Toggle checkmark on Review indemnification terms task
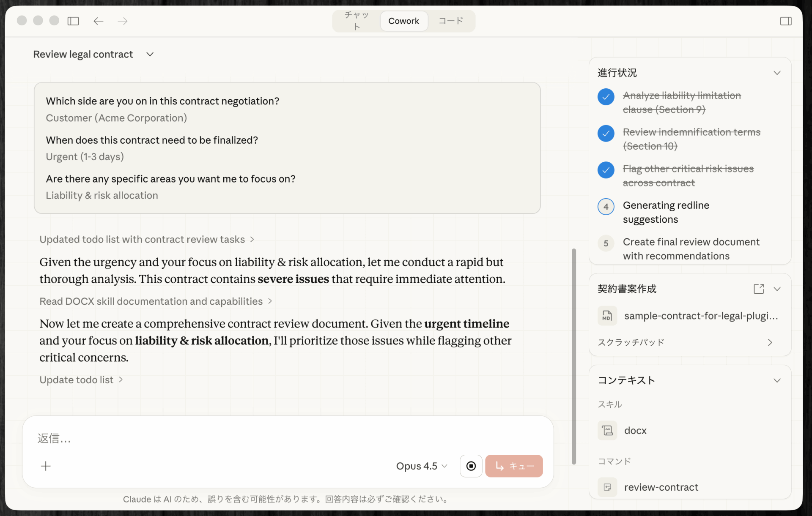This screenshot has height=516, width=812. click(606, 134)
